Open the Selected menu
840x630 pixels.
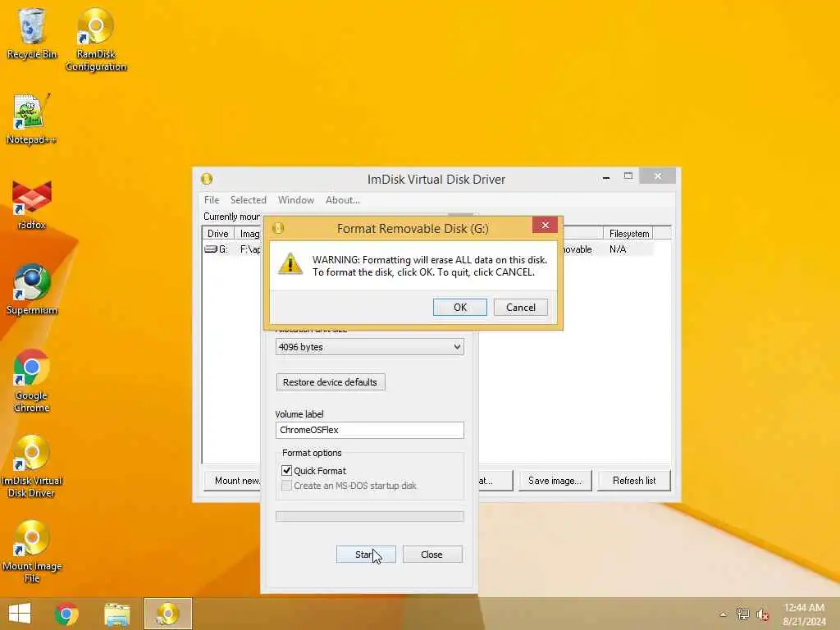[248, 200]
